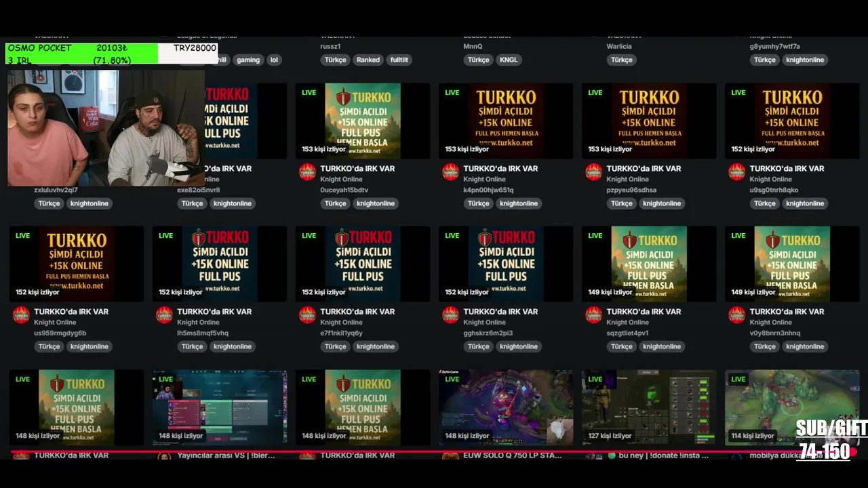Open username MnnQ
The height and width of the screenshot is (488, 868).
coord(473,47)
